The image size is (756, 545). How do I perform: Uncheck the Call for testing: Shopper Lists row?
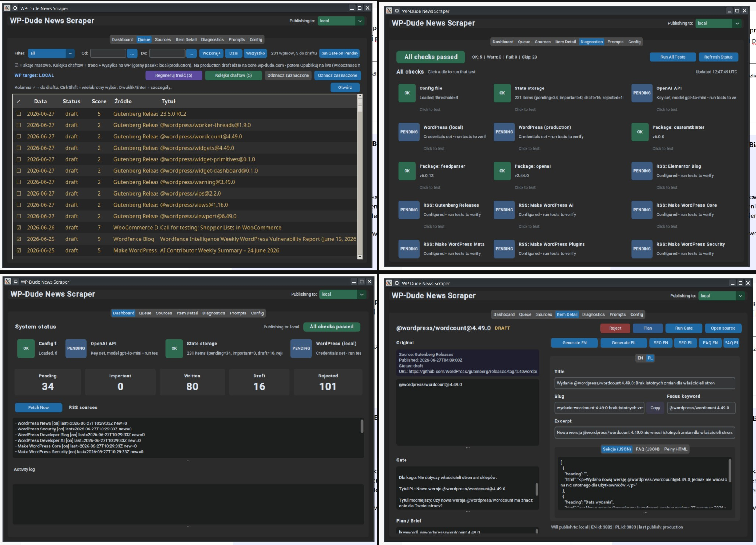(19, 228)
